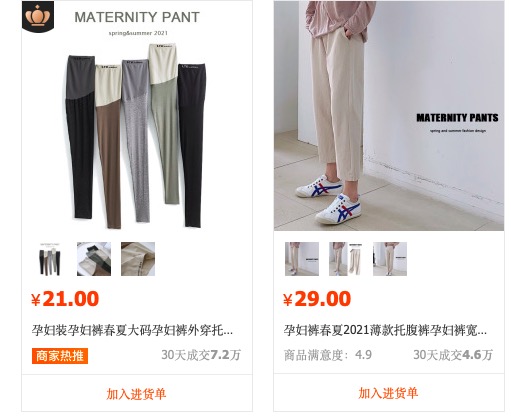
Task: Select the beige fabric close-up thumbnail
Action: [x=138, y=259]
